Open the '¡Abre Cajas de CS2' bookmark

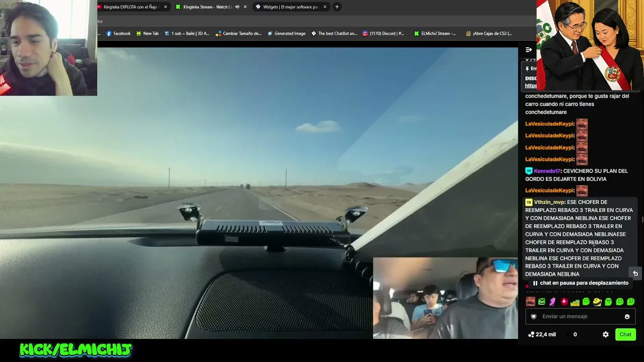click(x=489, y=34)
